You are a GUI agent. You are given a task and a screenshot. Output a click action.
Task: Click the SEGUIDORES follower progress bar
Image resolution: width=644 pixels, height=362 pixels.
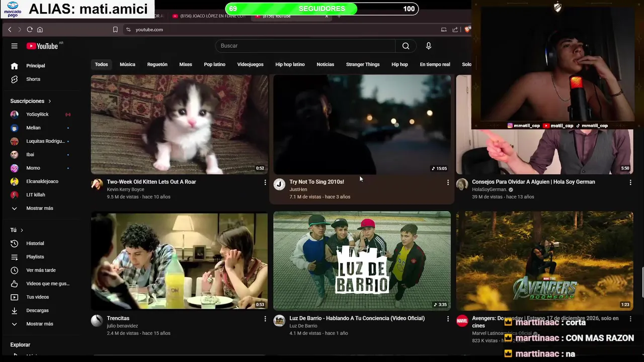[x=322, y=9]
